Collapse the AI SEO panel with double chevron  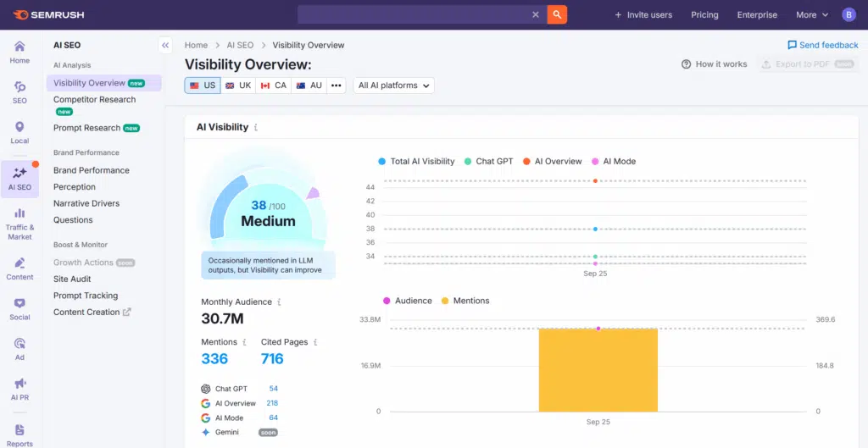165,46
